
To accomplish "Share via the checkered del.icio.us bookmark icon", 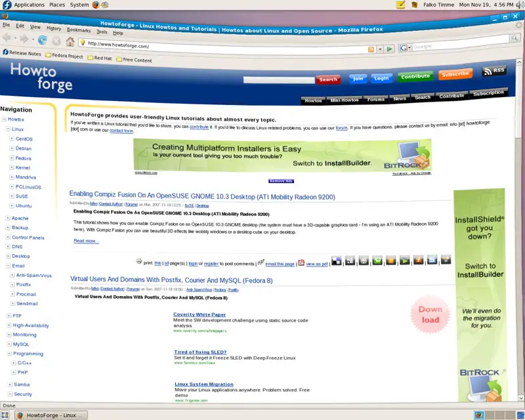I will [337, 261].
